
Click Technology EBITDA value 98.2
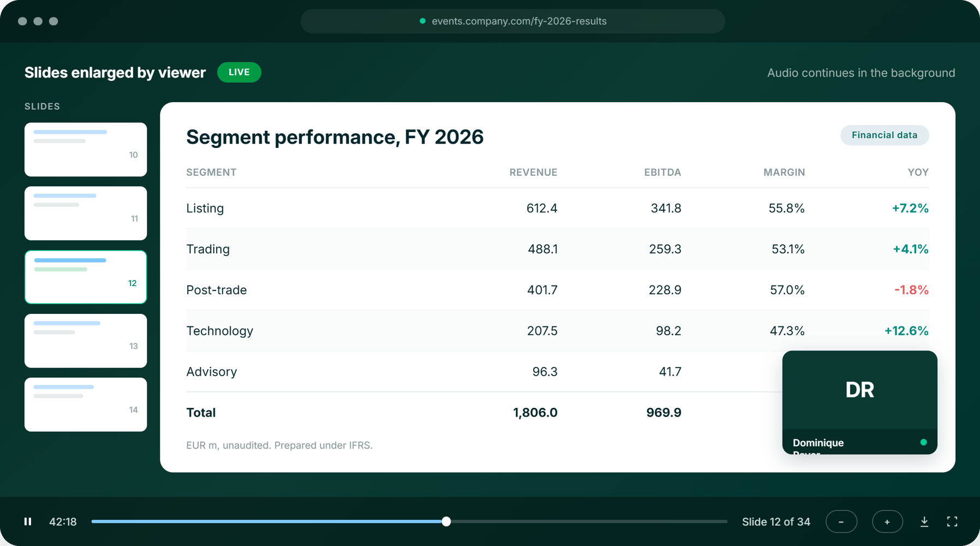pyautogui.click(x=668, y=331)
